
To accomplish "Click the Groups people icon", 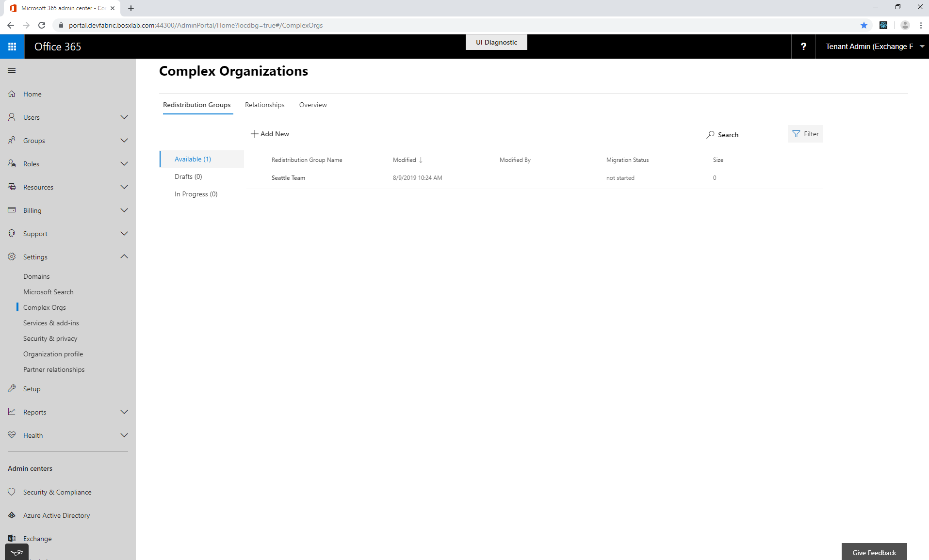I will tap(12, 141).
